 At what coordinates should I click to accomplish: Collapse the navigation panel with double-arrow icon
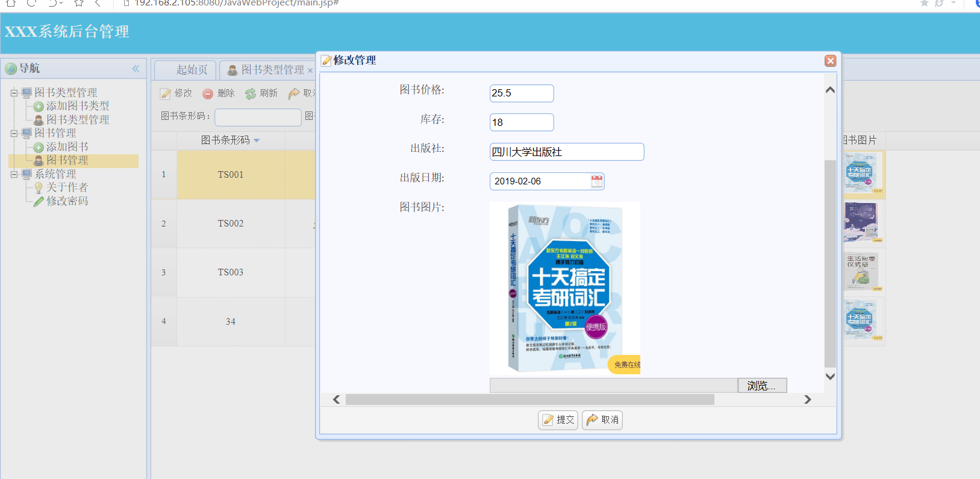pos(136,69)
